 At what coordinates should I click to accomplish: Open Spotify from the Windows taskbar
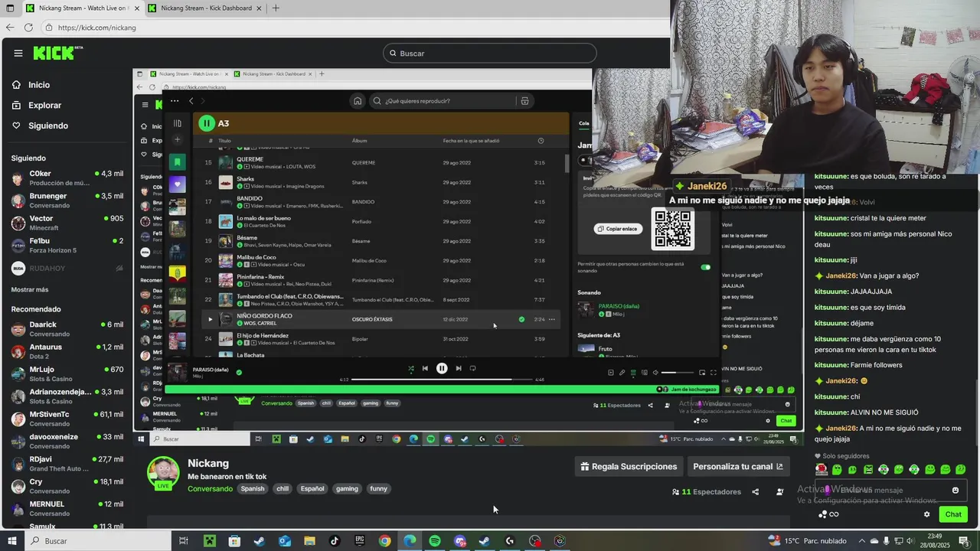coord(435,541)
